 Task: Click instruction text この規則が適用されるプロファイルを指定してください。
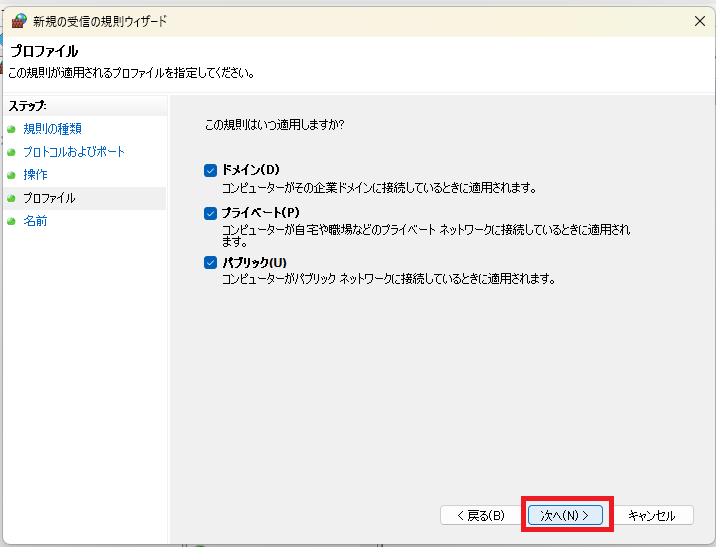[132, 73]
